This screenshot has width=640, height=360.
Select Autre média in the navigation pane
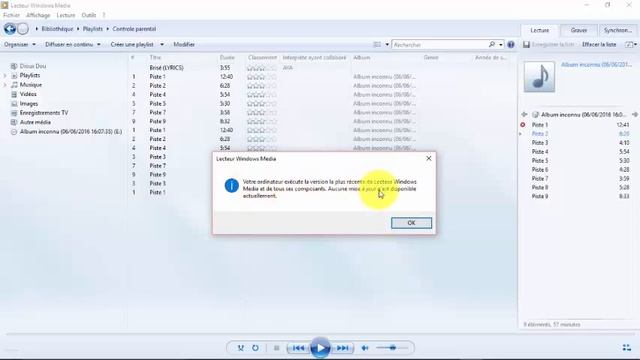click(x=35, y=122)
